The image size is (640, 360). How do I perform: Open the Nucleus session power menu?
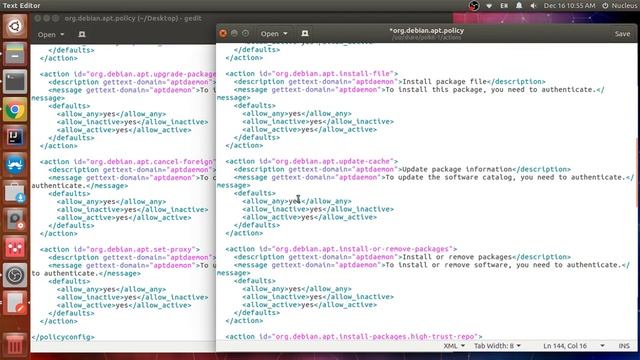(619, 6)
